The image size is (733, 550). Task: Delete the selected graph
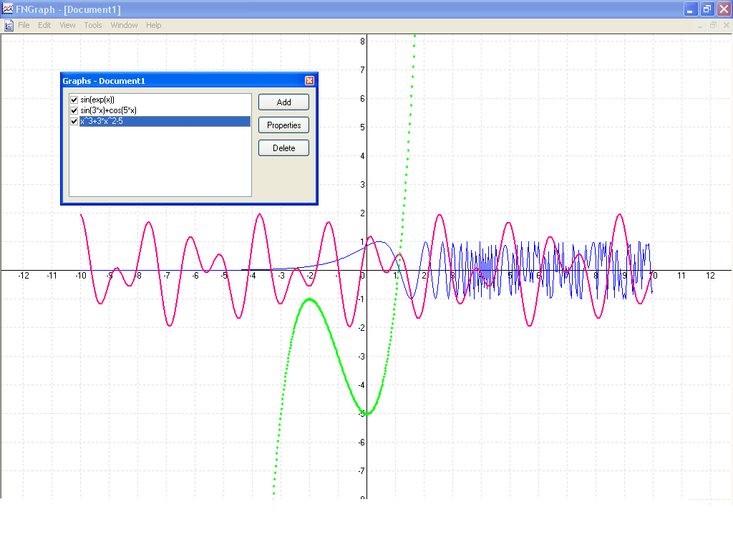click(x=284, y=148)
